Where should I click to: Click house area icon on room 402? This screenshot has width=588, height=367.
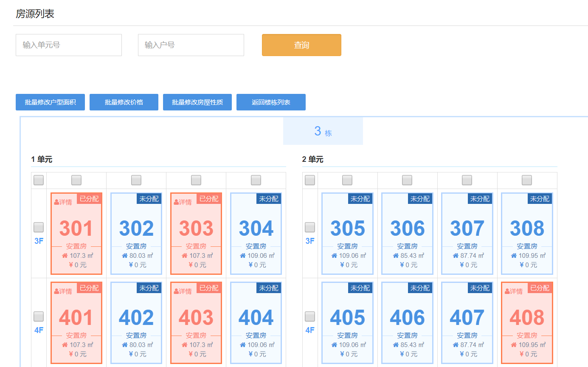pyautogui.click(x=125, y=345)
